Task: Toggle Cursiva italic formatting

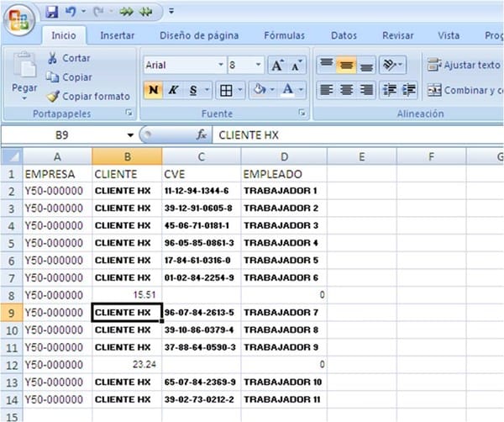Action: 173,90
